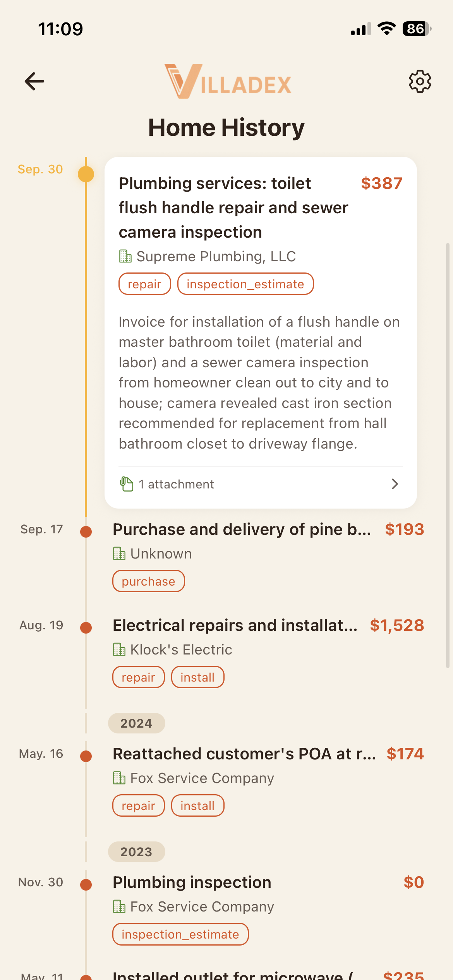Tap the Sep. 17 timeline marker
453x980 pixels.
pyautogui.click(x=85, y=532)
